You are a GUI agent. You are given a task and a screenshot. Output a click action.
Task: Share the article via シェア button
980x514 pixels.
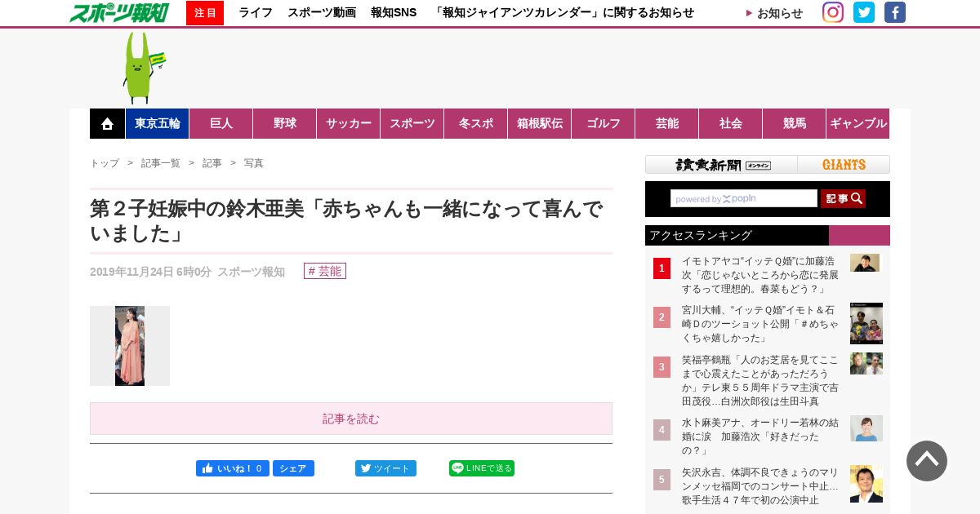(x=293, y=468)
